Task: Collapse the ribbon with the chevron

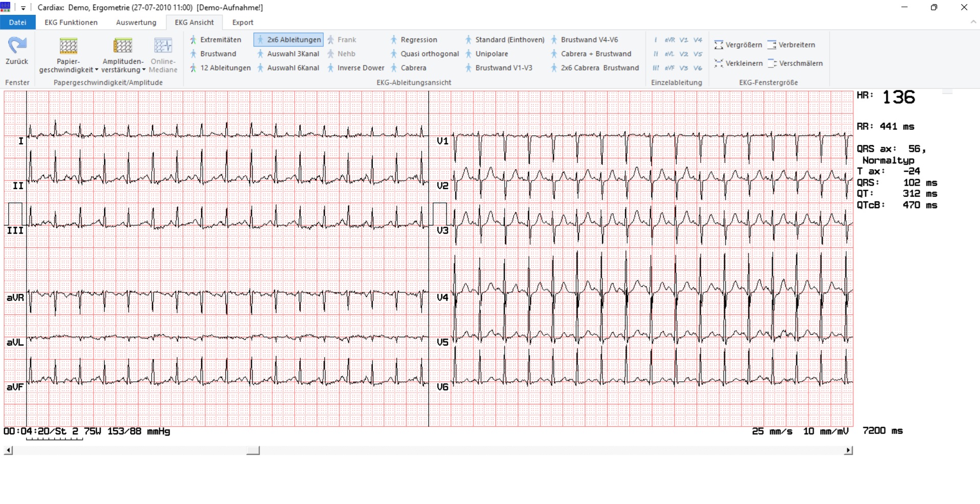Action: coord(973,22)
